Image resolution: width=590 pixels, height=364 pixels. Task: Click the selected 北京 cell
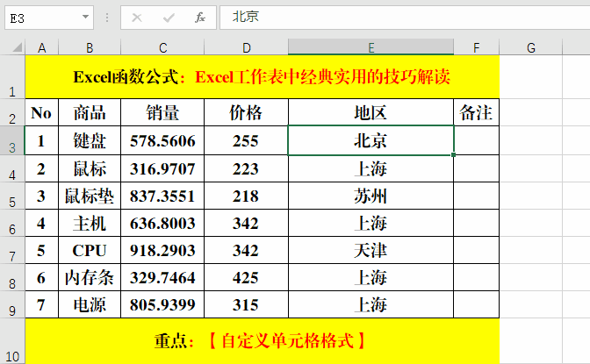click(371, 140)
